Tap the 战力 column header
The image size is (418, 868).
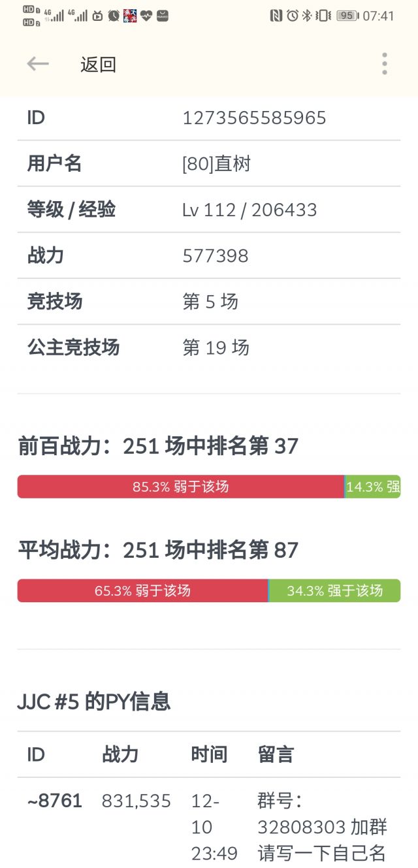(118, 754)
